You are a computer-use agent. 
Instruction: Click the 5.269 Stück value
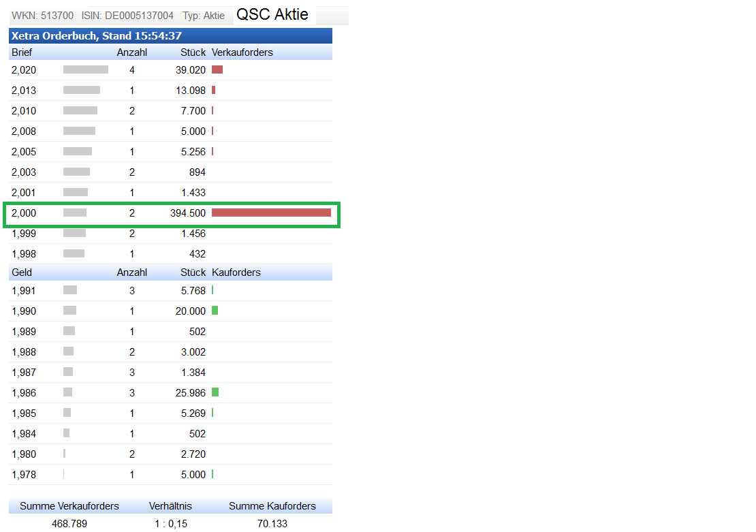[x=193, y=413]
